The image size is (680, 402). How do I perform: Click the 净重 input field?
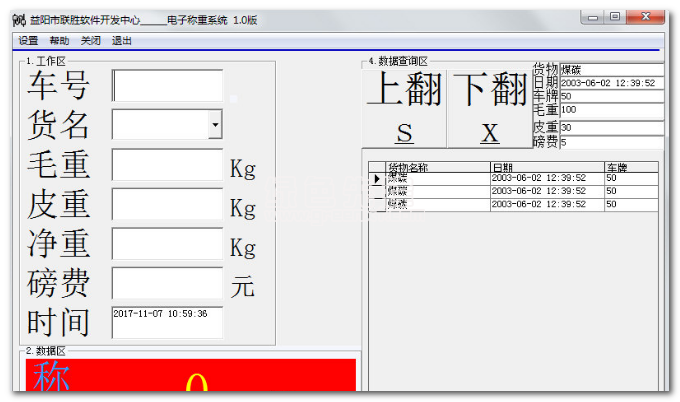pyautogui.click(x=167, y=244)
